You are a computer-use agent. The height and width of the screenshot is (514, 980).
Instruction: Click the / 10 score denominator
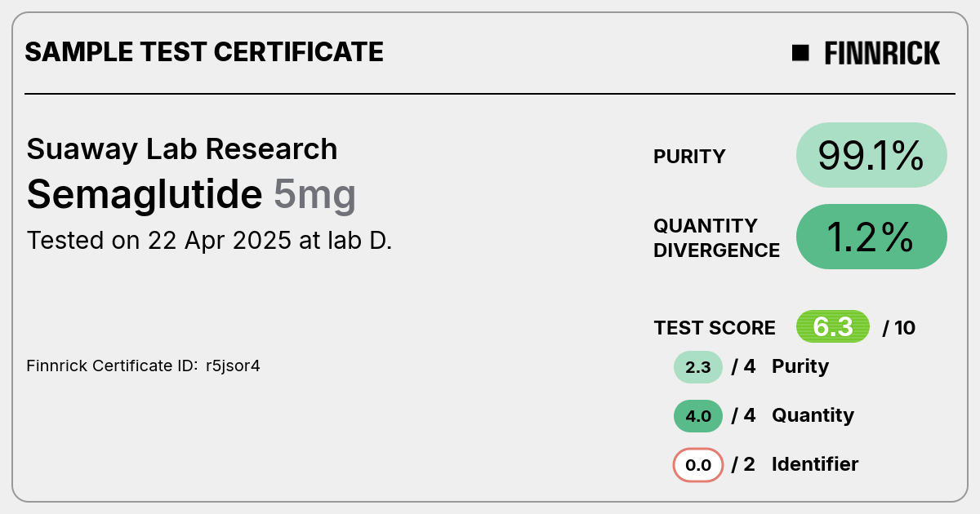point(899,328)
